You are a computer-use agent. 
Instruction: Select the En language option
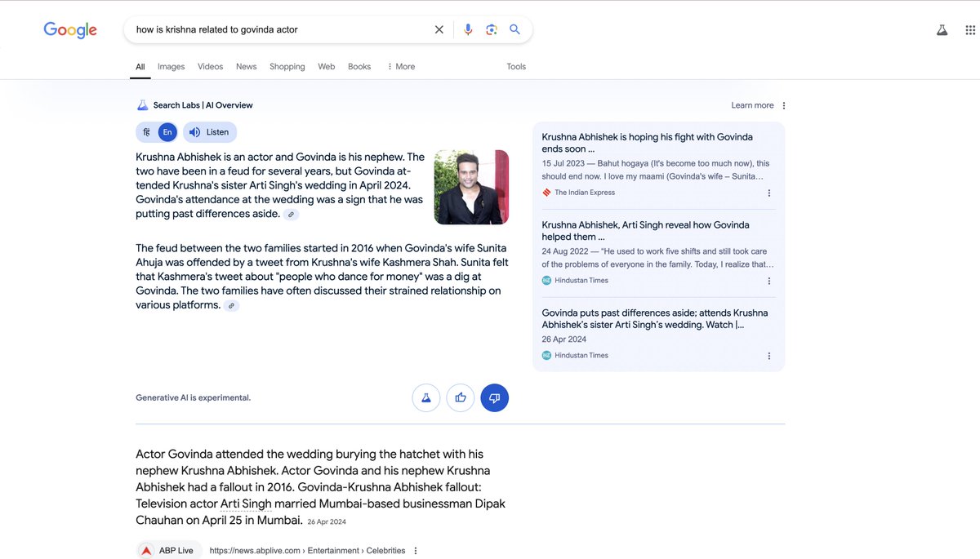[167, 132]
